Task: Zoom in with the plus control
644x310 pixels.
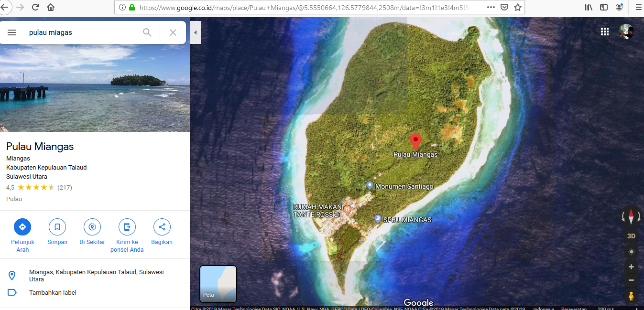Action: (631, 267)
